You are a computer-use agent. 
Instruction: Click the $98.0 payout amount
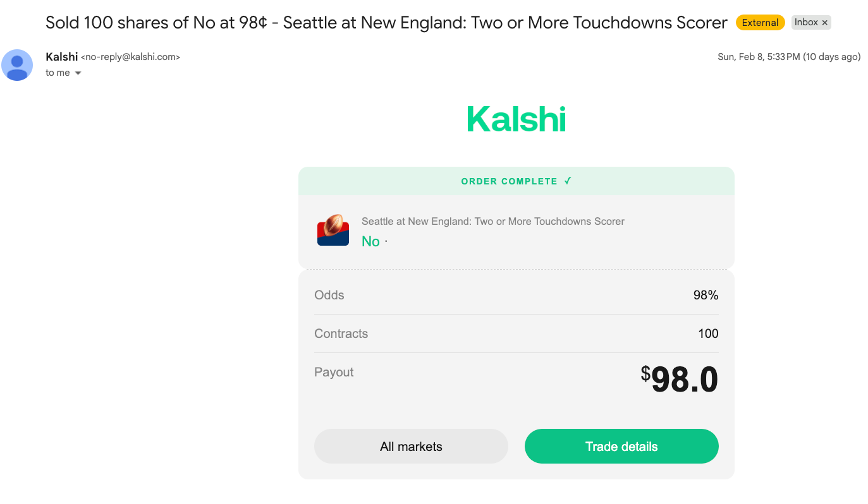[680, 380]
